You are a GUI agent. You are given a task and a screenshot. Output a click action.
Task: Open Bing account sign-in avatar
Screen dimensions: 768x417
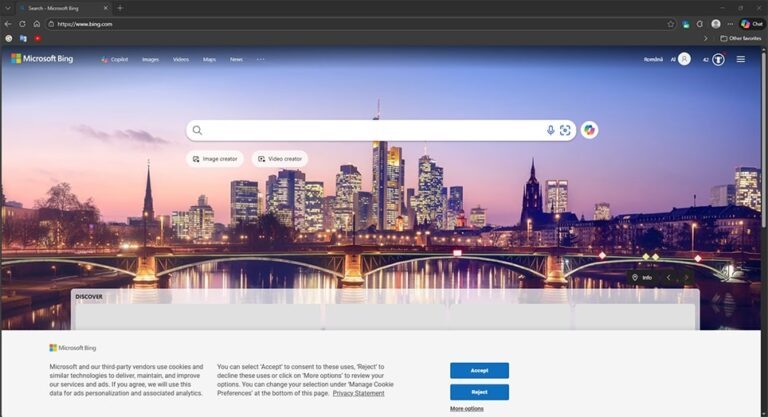(684, 59)
